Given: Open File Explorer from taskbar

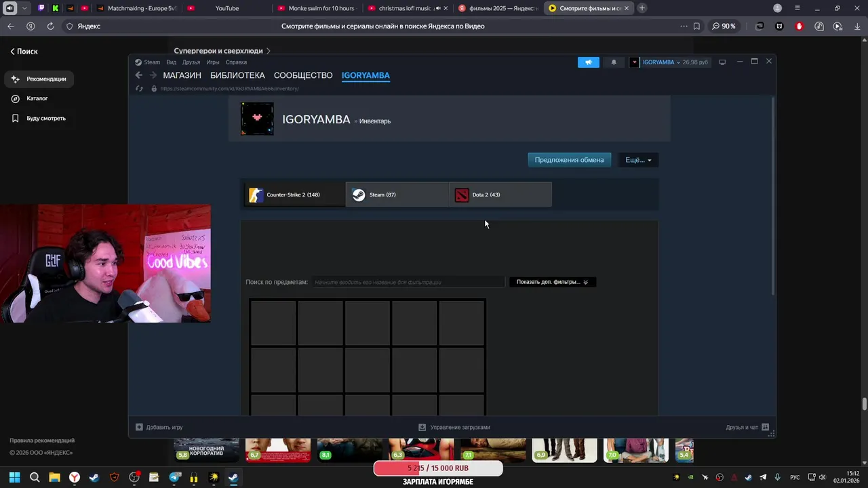Looking at the screenshot, I should pos(54,477).
